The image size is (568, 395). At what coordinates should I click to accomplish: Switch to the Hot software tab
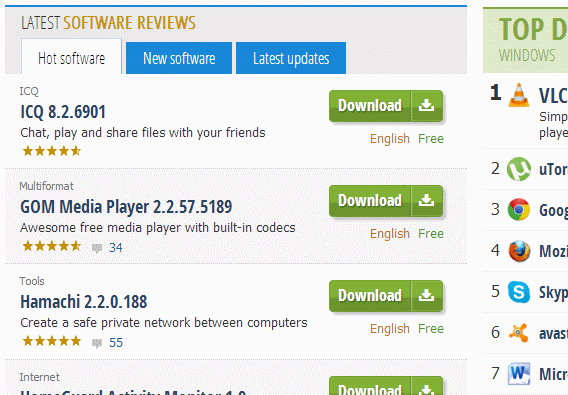coord(71,57)
